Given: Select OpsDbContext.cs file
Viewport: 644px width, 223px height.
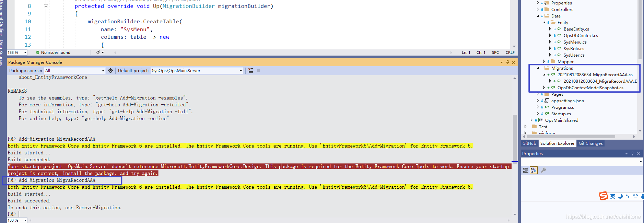Looking at the screenshot, I should tap(581, 36).
